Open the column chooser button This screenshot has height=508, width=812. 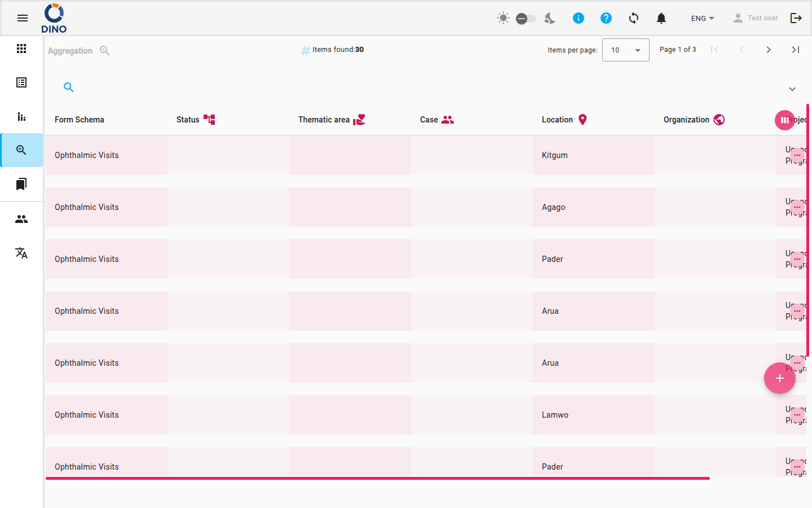[784, 120]
